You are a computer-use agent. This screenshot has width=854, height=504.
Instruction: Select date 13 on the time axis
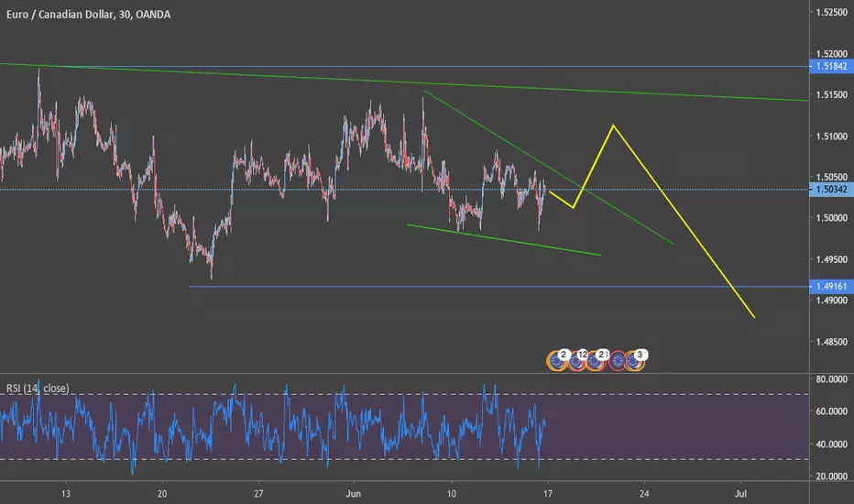65,494
